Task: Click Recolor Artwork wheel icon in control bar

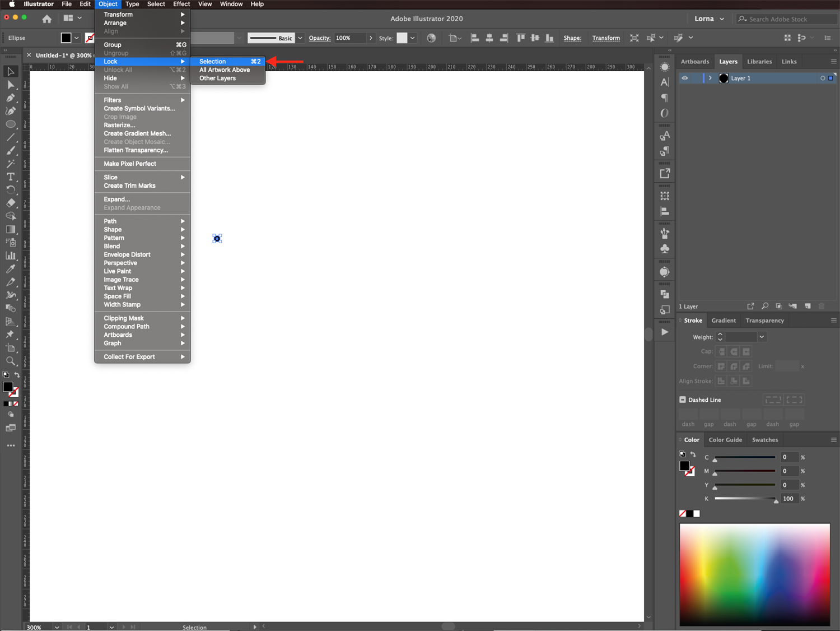Action: coord(431,38)
